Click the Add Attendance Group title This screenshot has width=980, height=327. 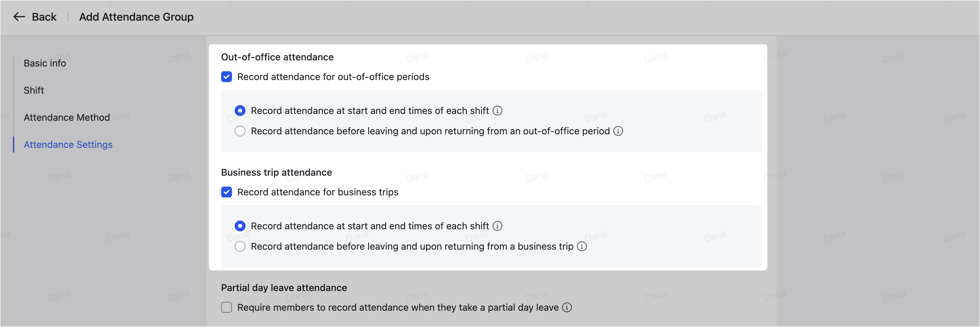[x=136, y=17]
